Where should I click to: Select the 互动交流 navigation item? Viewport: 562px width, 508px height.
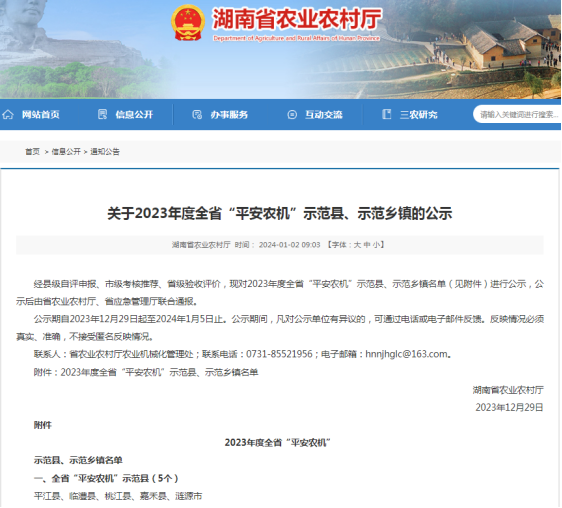click(x=324, y=115)
